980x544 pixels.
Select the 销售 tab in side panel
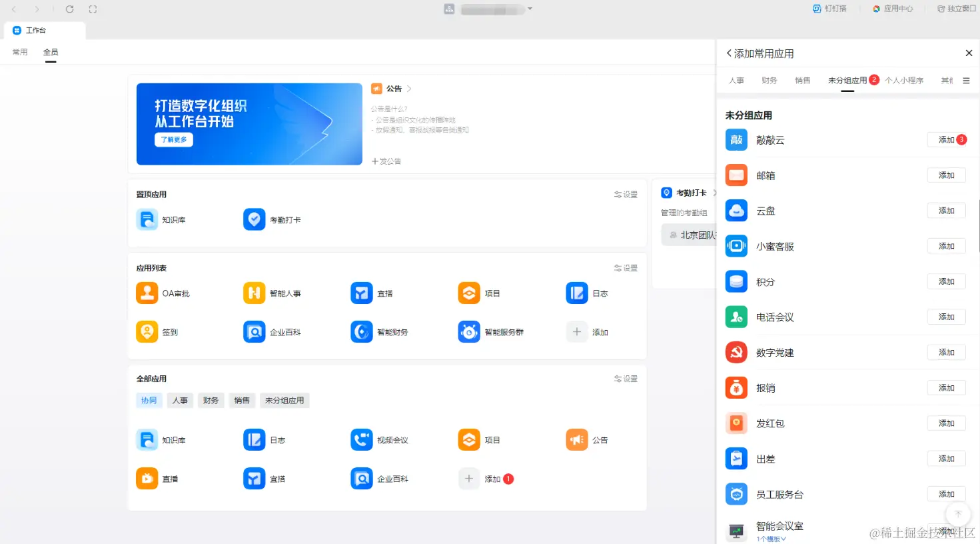click(803, 81)
